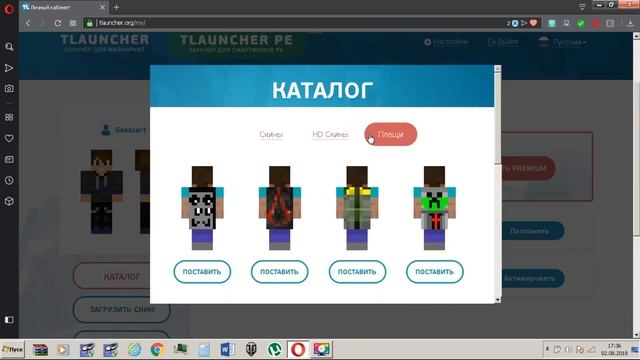Open Настройки link in page header
The image size is (640, 360).
pos(446,42)
